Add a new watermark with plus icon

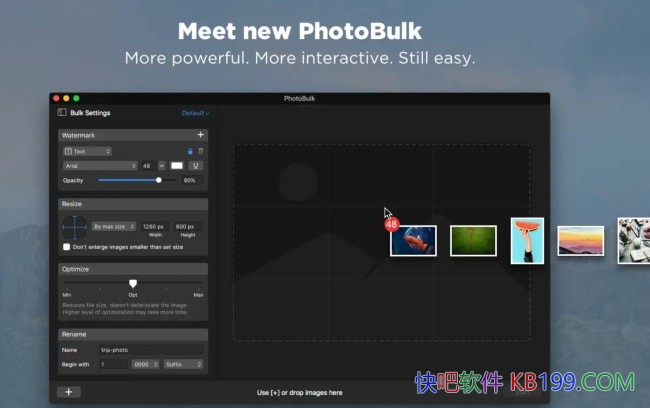point(200,134)
